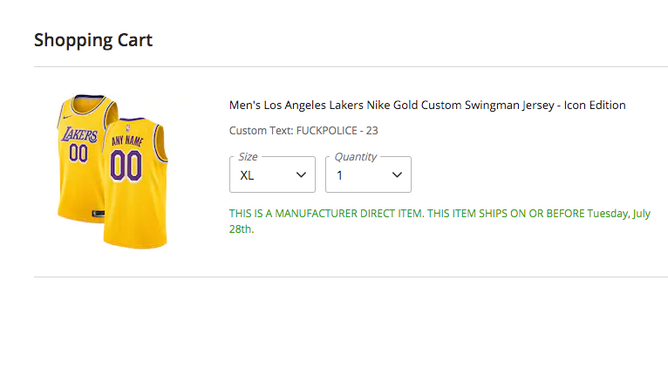Open the Lakers Swingman Jersey product title
Image resolution: width=668 pixels, height=376 pixels.
427,105
